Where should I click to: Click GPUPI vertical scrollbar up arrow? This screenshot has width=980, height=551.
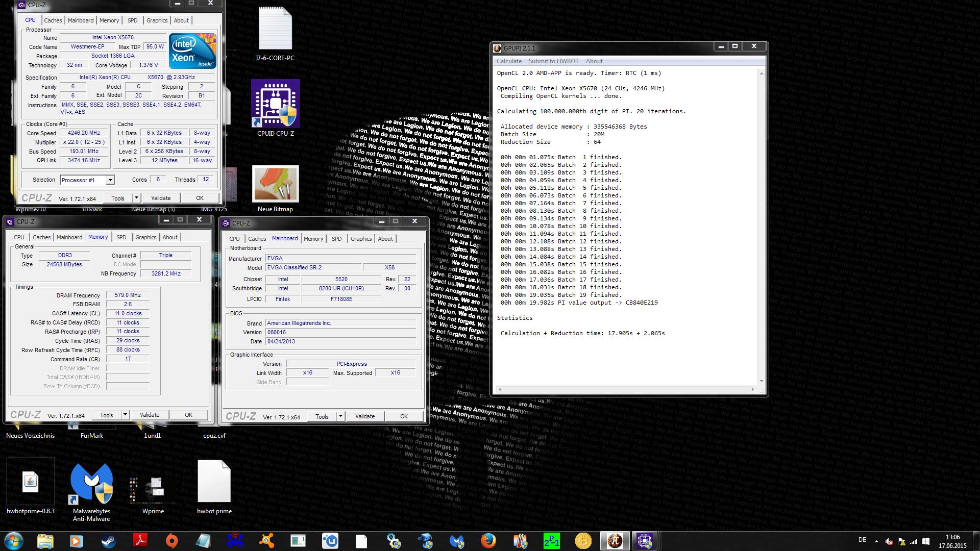pyautogui.click(x=761, y=73)
